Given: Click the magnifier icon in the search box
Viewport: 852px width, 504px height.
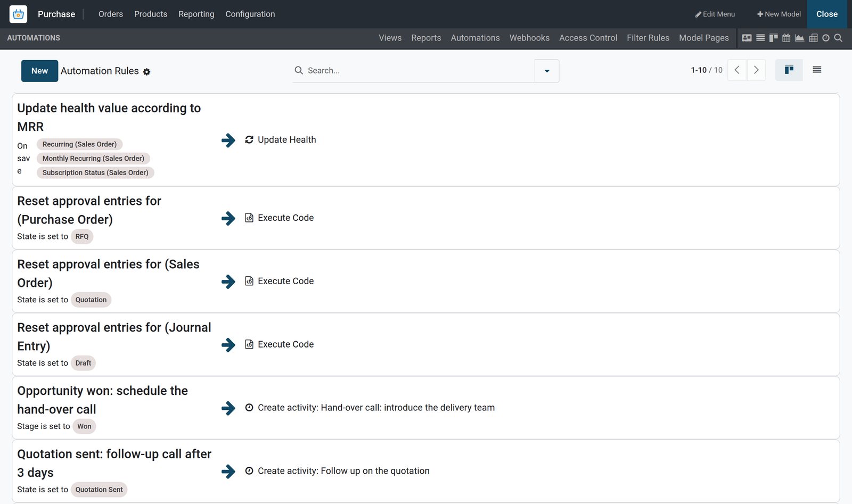Looking at the screenshot, I should pyautogui.click(x=299, y=70).
